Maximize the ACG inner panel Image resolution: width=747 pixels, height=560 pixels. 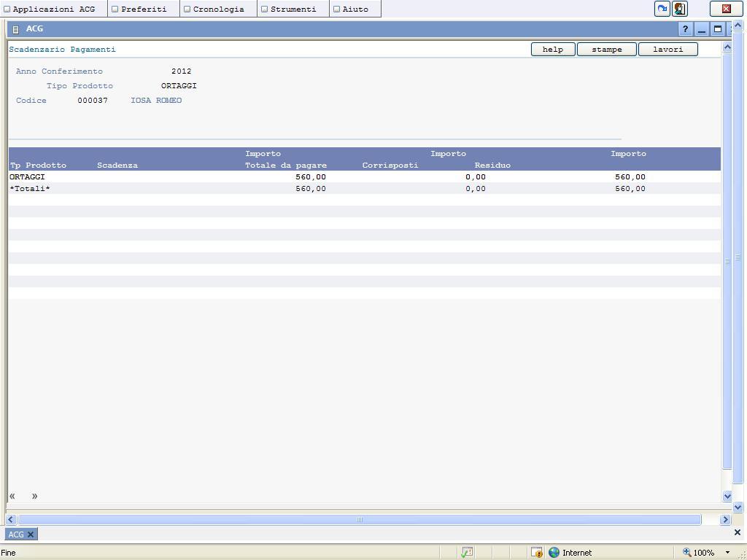click(x=718, y=29)
